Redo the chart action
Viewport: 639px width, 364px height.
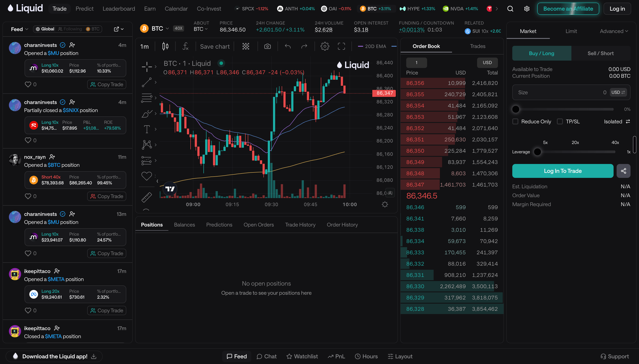click(304, 46)
